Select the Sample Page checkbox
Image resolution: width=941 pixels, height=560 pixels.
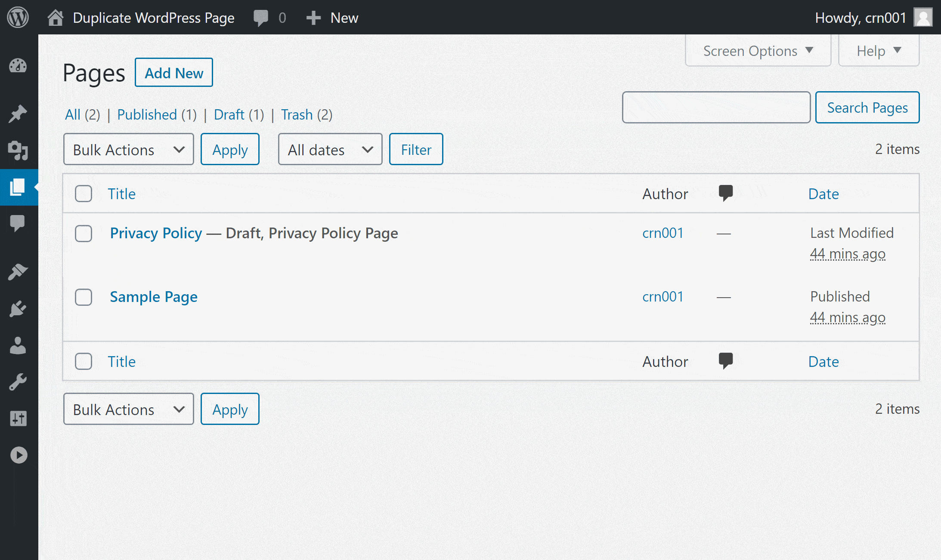(x=84, y=297)
